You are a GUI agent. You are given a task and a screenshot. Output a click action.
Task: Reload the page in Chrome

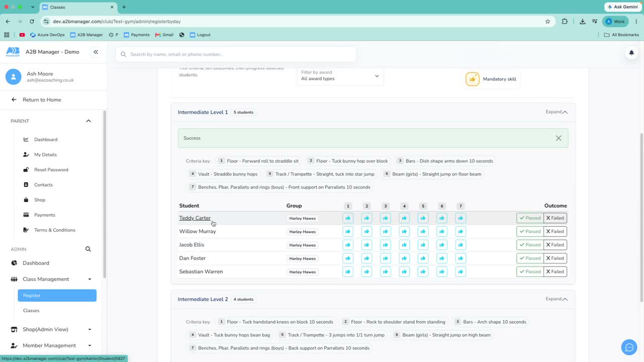point(32,22)
